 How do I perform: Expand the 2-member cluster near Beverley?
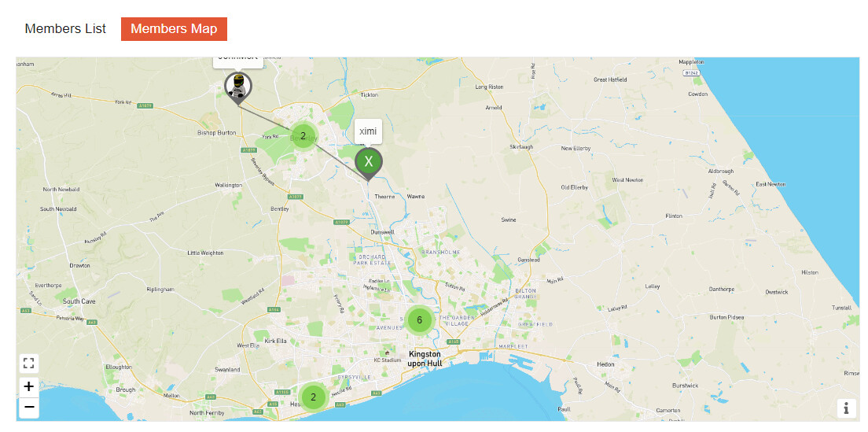(303, 135)
